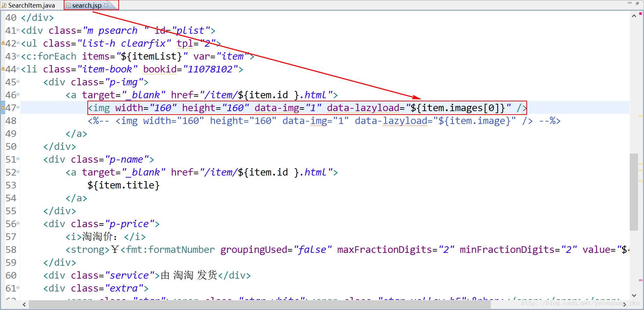
Task: Click the yellow overview ruler marker near line 47
Action: [x=641, y=116]
